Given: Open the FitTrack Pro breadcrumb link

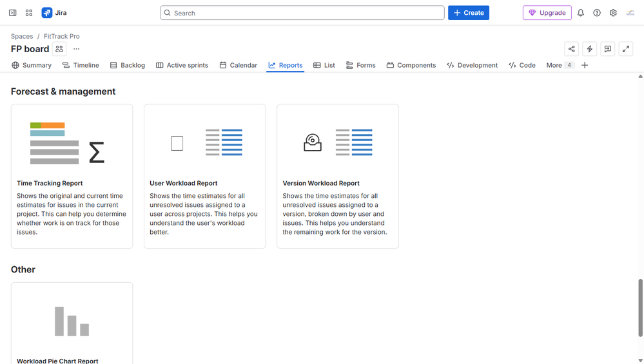Looking at the screenshot, I should point(62,36).
